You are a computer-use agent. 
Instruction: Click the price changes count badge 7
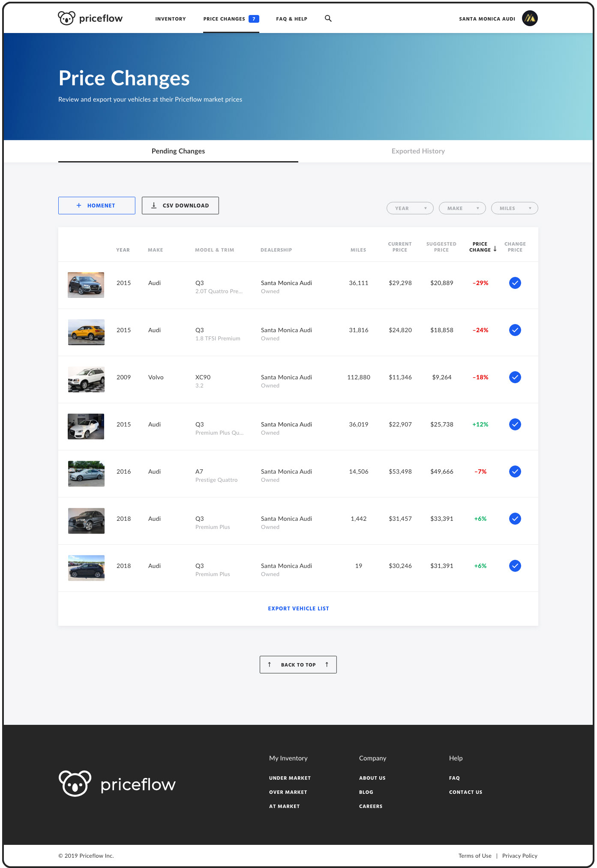coord(254,19)
